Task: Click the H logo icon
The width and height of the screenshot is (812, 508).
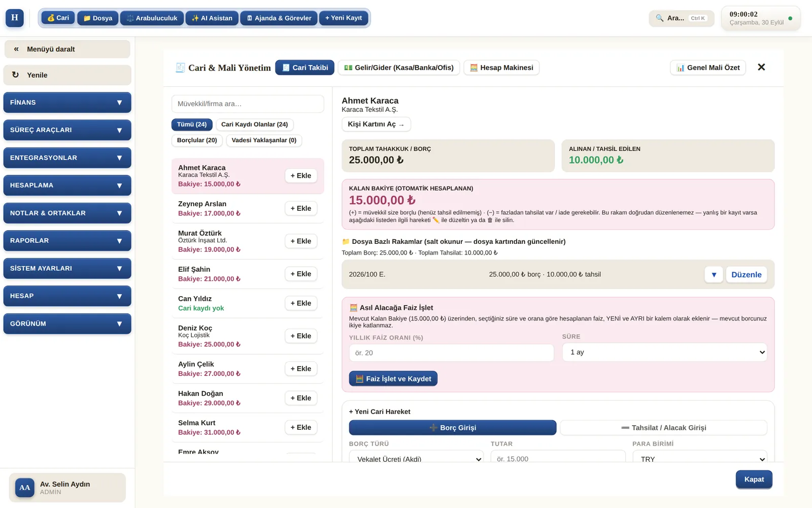Action: click(x=15, y=18)
